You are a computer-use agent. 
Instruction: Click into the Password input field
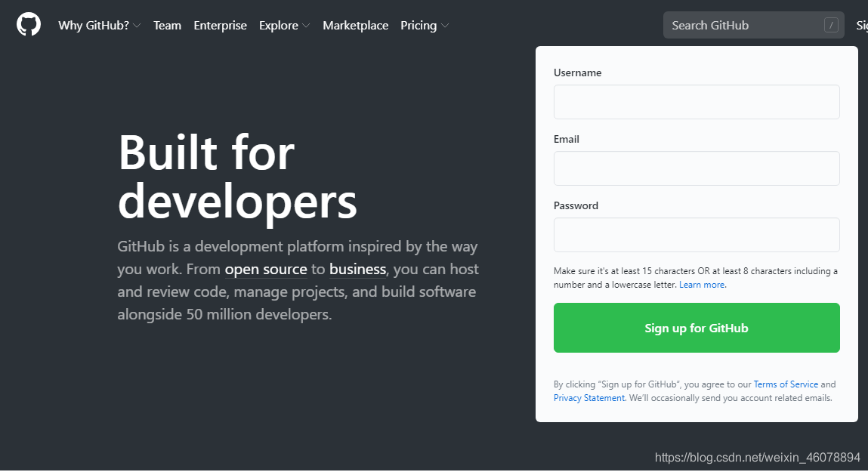pos(697,235)
